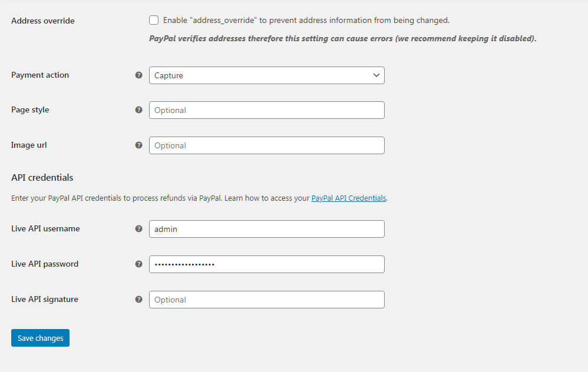The height and width of the screenshot is (372, 588).
Task: Open the Image url help tooltip icon
Action: coord(139,145)
